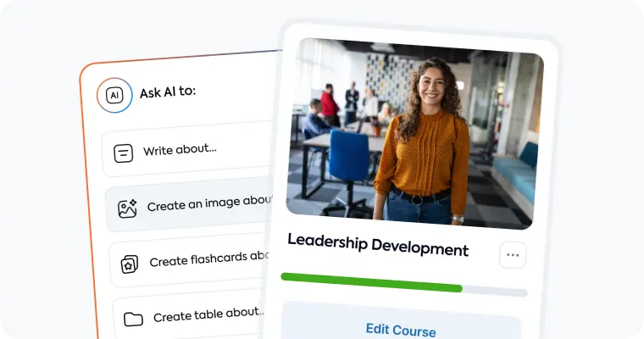Click the "Ask AI to:" heading
This screenshot has width=644, height=339.
[168, 92]
